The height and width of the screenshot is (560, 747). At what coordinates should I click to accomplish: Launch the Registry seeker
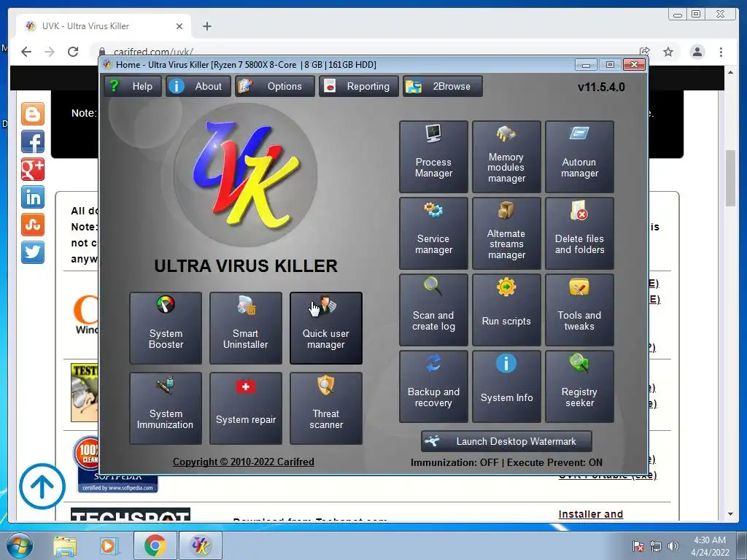tap(579, 386)
